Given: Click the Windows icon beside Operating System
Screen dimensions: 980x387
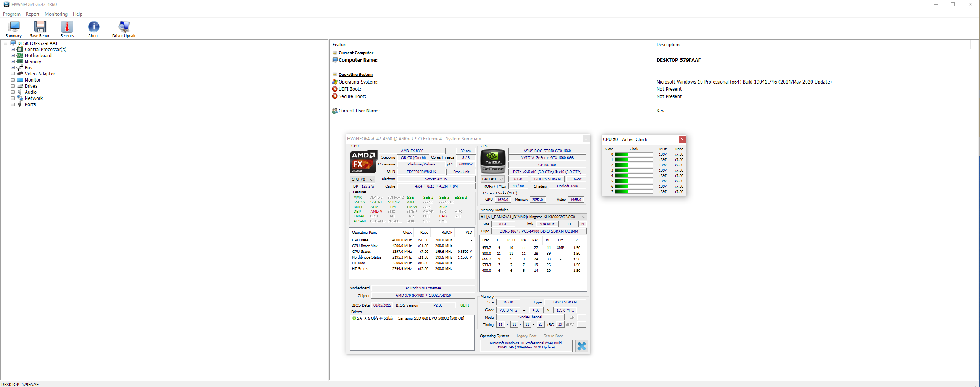Looking at the screenshot, I should (x=335, y=82).
